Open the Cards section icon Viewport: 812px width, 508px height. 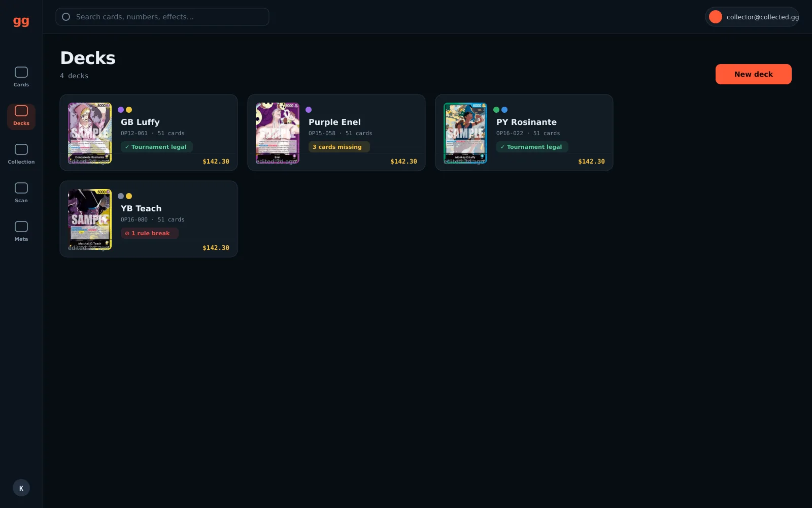click(21, 72)
